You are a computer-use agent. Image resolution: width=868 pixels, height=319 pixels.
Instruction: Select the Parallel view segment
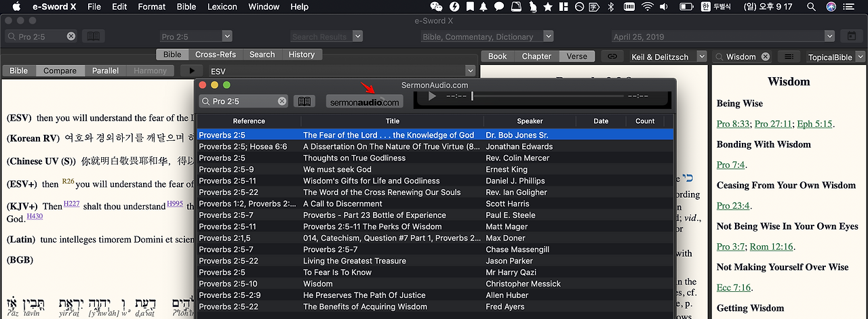tap(106, 70)
